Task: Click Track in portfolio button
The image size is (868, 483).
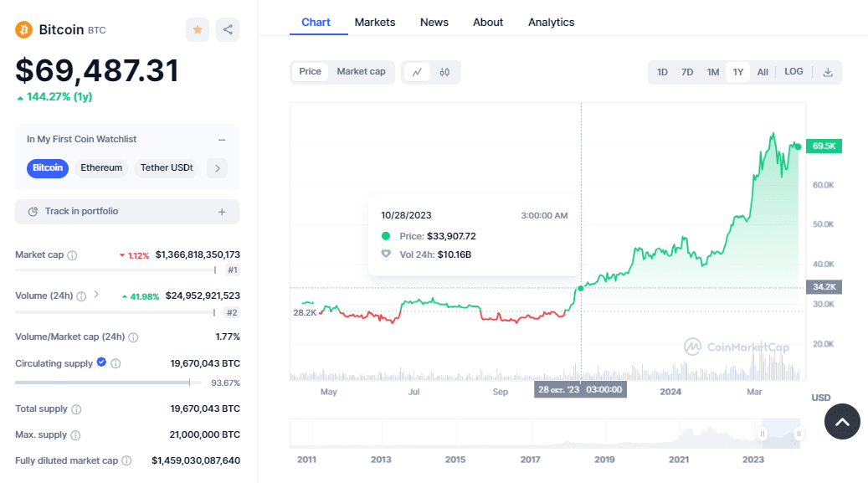Action: pyautogui.click(x=127, y=212)
